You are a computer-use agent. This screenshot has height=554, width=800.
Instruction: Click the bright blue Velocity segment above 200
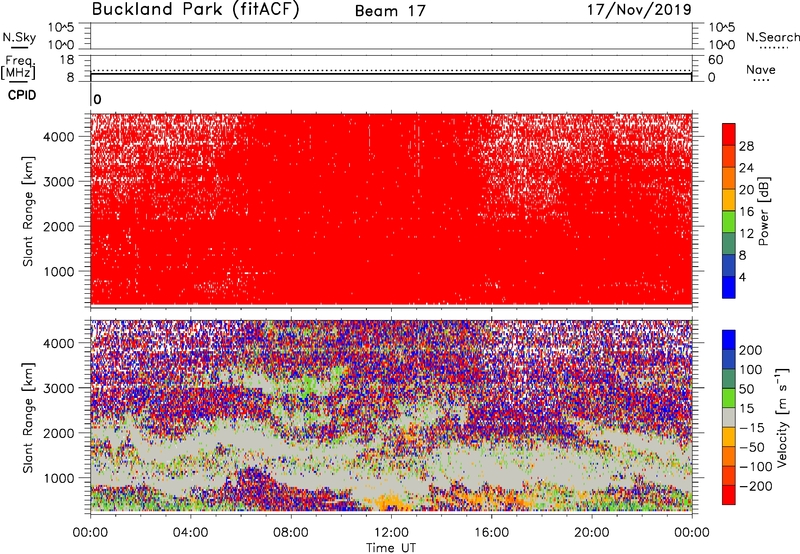coord(729,339)
